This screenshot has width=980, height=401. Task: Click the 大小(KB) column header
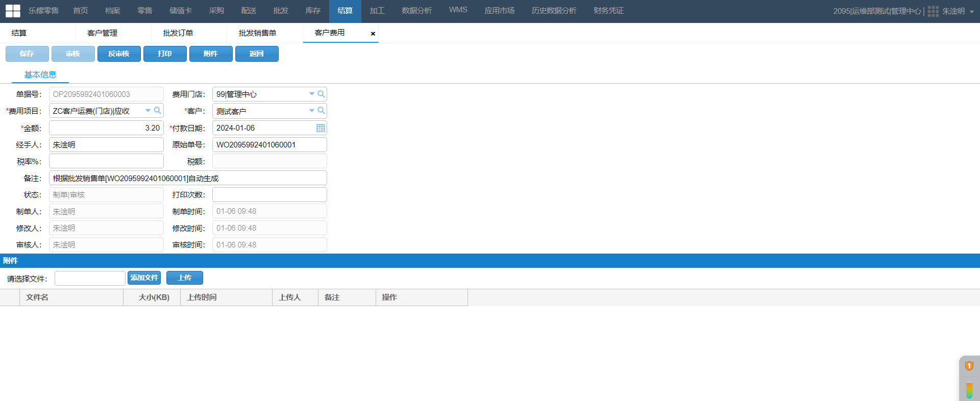(152, 297)
